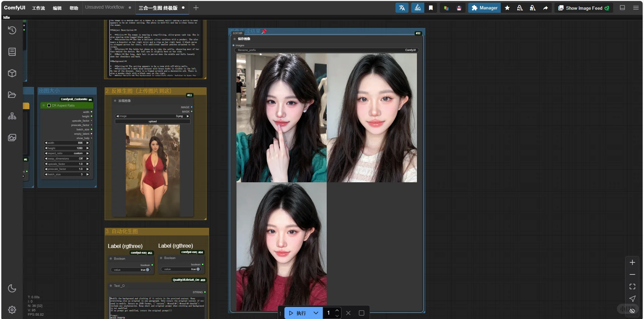
Task: Open the execute options dropdown chevron
Action: 316,313
